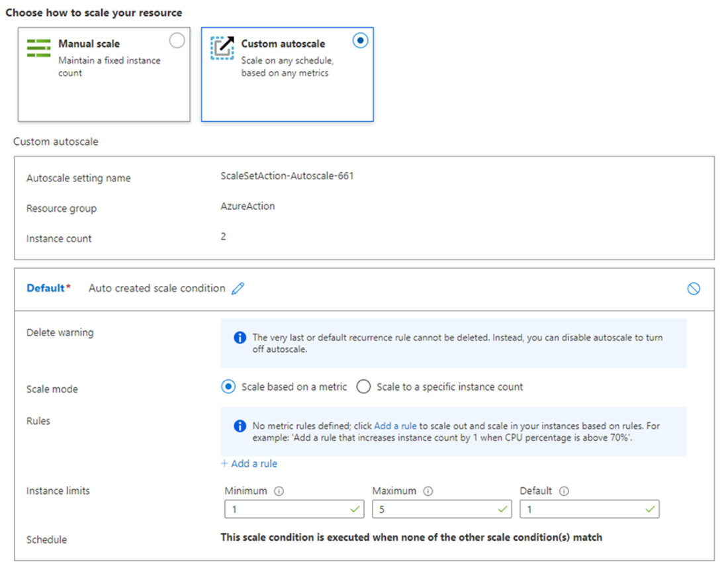This screenshot has width=728, height=568.
Task: Click the Delete warning info icon
Action: coord(240,338)
